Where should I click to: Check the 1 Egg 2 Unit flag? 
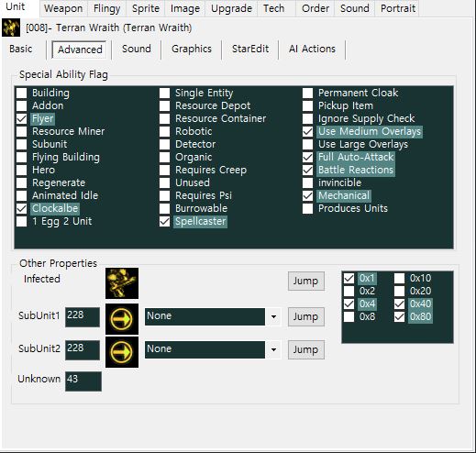click(x=22, y=221)
